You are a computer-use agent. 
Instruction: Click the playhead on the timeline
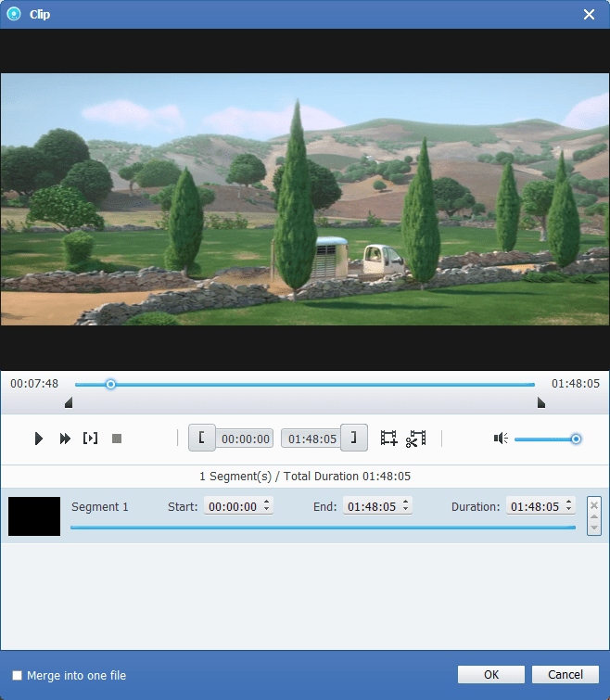click(110, 384)
